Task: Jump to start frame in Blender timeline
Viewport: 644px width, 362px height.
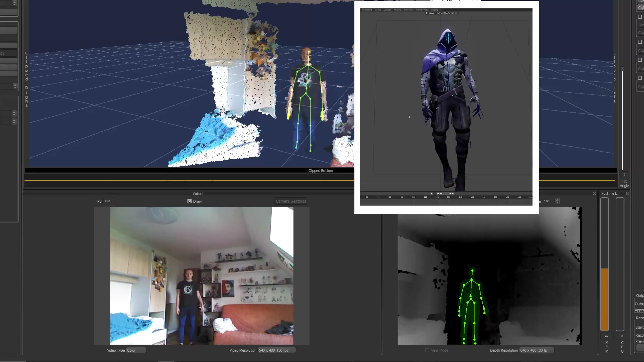Action: point(438,194)
